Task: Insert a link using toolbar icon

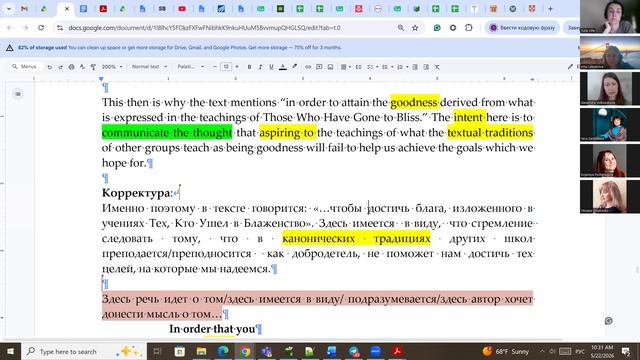Action: pos(308,67)
